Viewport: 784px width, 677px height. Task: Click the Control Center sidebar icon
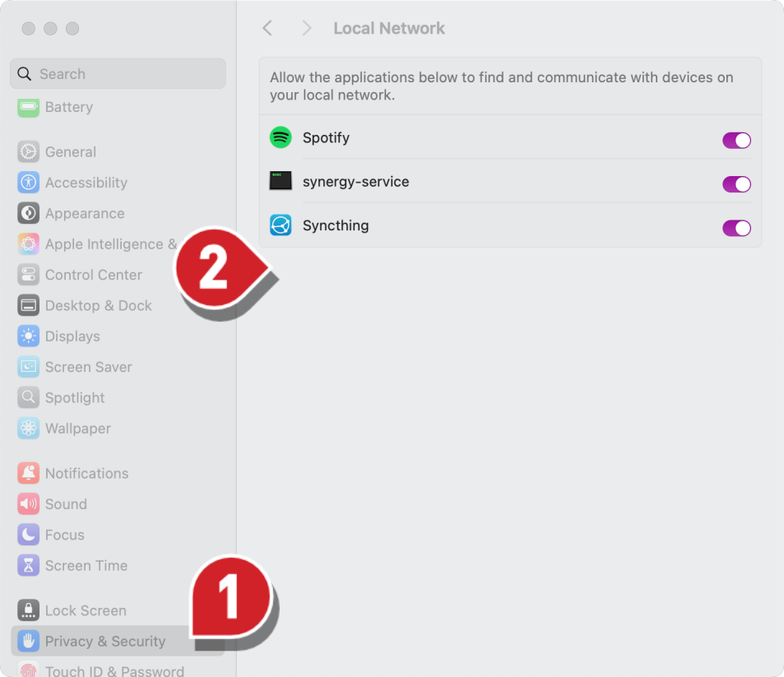tap(29, 275)
